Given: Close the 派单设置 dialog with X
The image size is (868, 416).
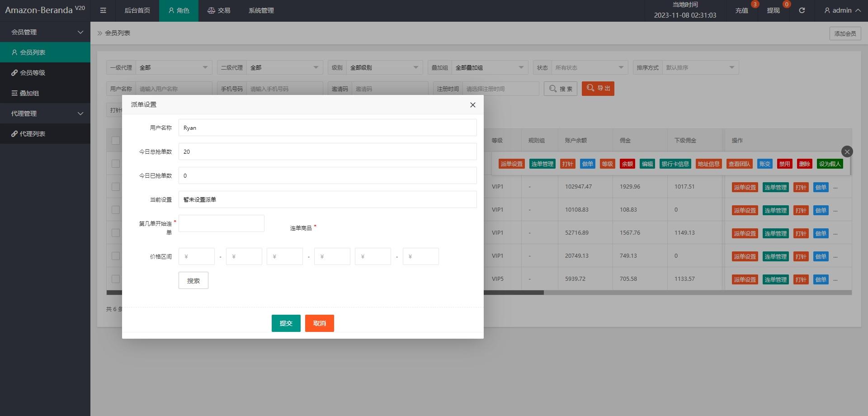Looking at the screenshot, I should tap(472, 105).
